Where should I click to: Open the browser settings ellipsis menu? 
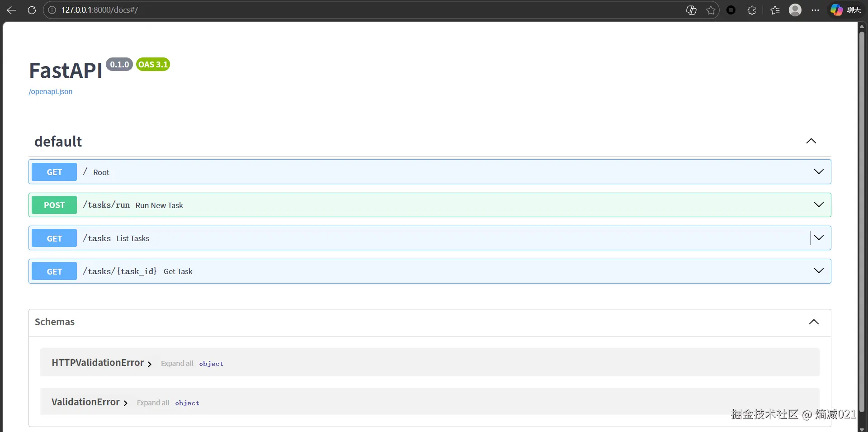[x=816, y=10]
